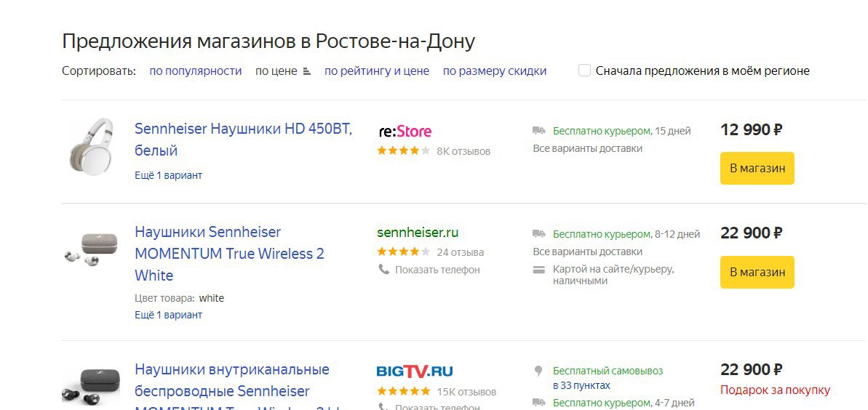Expand extra variant for HD 450BT
This screenshot has height=410, width=868.
(x=168, y=175)
